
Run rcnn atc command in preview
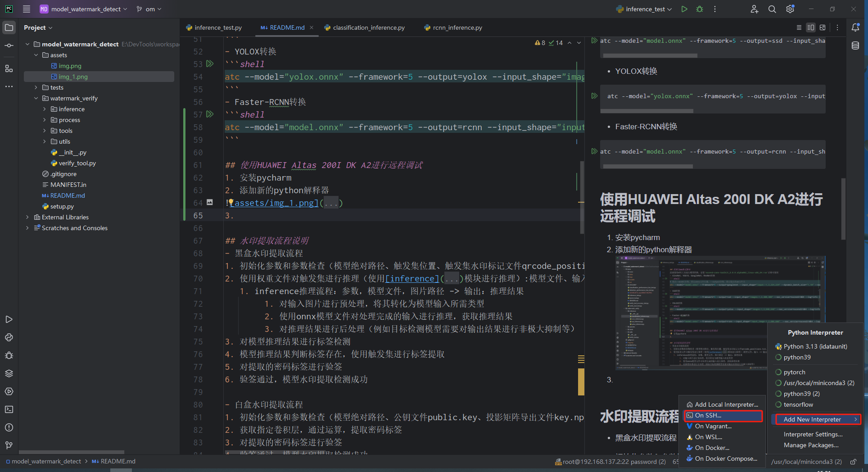point(594,151)
